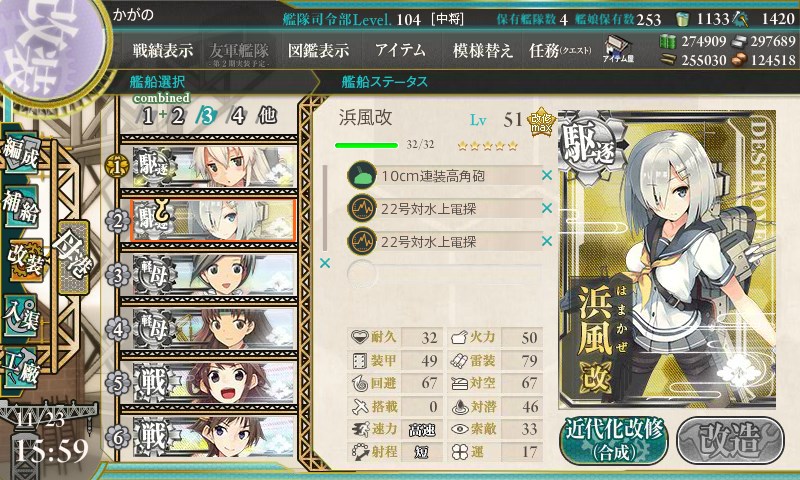Select the 10cm連装高角砲 equipment slot
This screenshot has height=480, width=800.
coord(444,176)
